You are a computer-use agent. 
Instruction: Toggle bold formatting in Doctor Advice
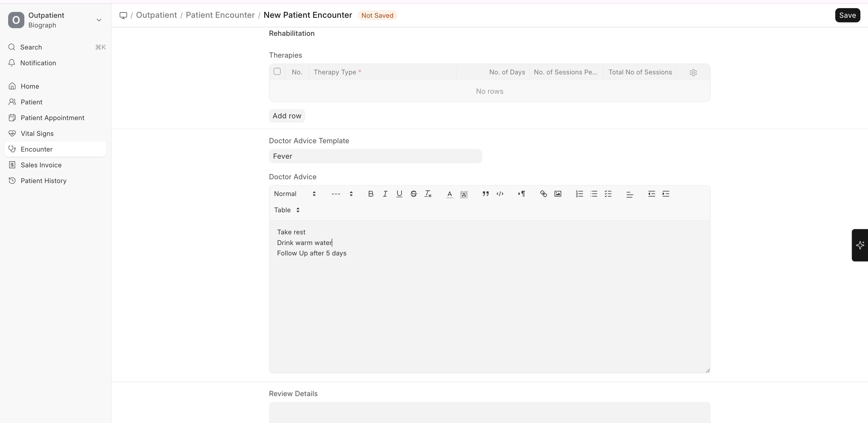click(371, 194)
